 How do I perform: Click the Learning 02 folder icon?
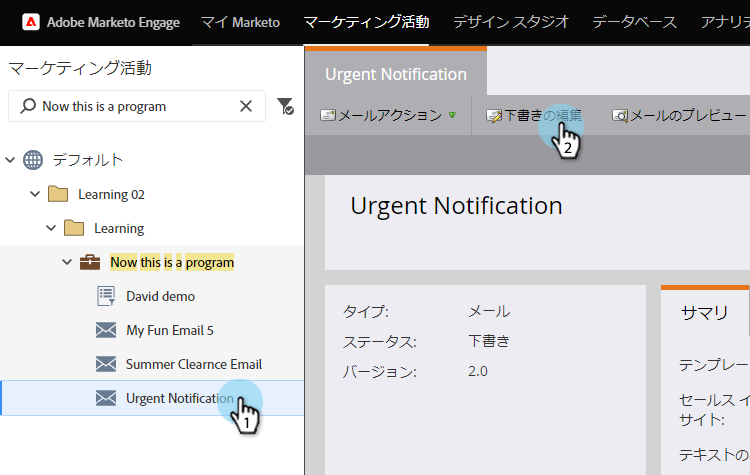pos(58,194)
